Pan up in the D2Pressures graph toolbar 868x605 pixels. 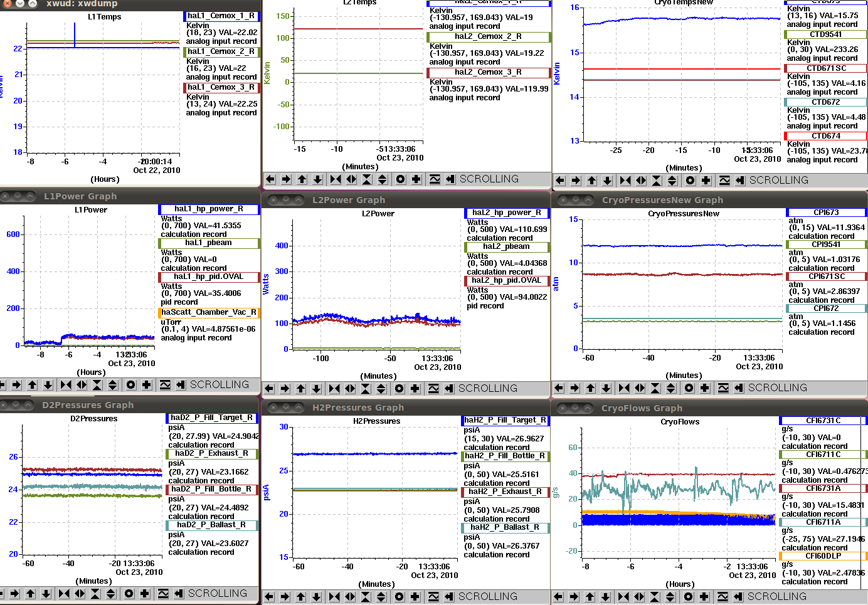pos(30,594)
